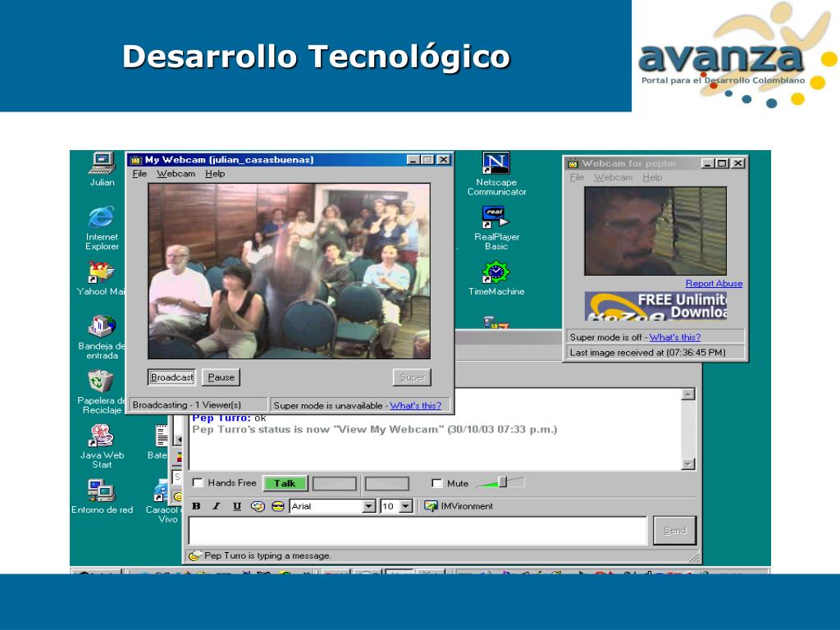The image size is (840, 630).
Task: Click the Super mode button
Action: tap(412, 377)
